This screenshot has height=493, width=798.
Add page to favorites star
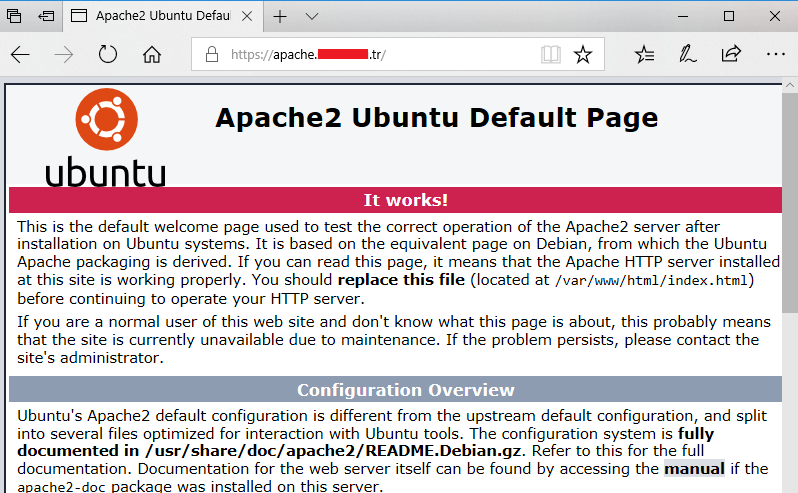(x=583, y=54)
